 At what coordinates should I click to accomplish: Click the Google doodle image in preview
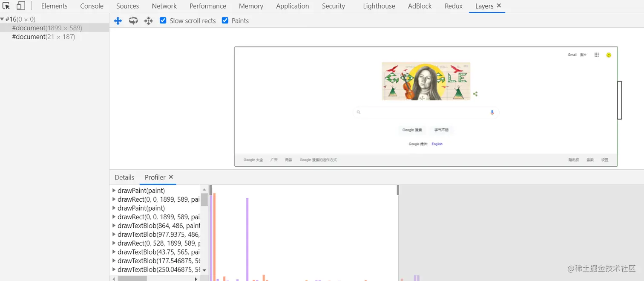426,81
